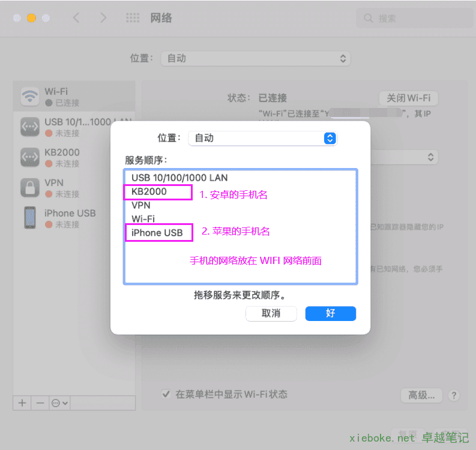Click the iPhone USB device icon
The image size is (476, 450).
point(29,218)
